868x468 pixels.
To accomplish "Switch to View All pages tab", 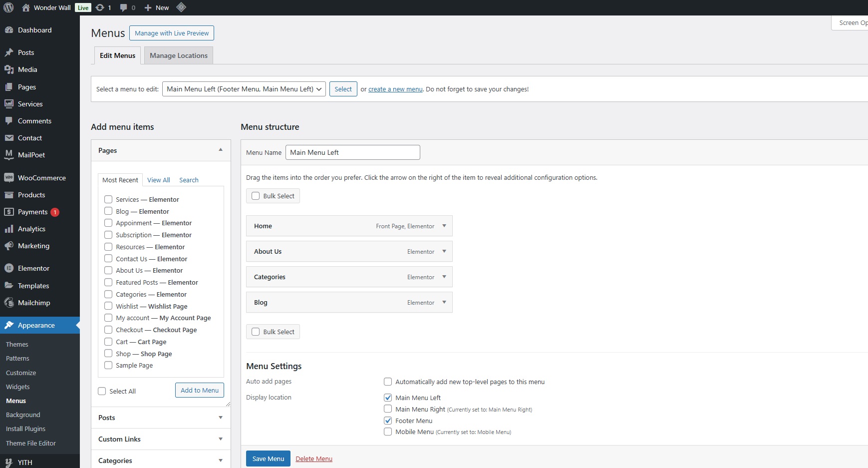I will tap(158, 180).
